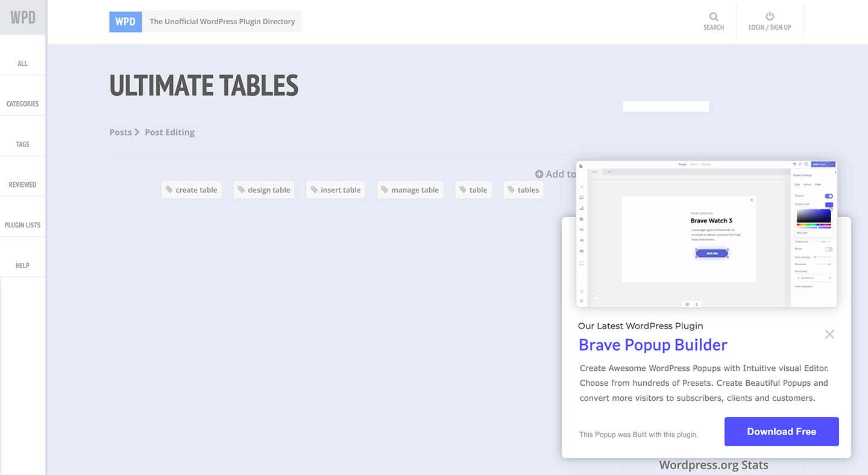The image size is (868, 475).
Task: Click the Wordpress.org Stats heading
Action: (714, 465)
